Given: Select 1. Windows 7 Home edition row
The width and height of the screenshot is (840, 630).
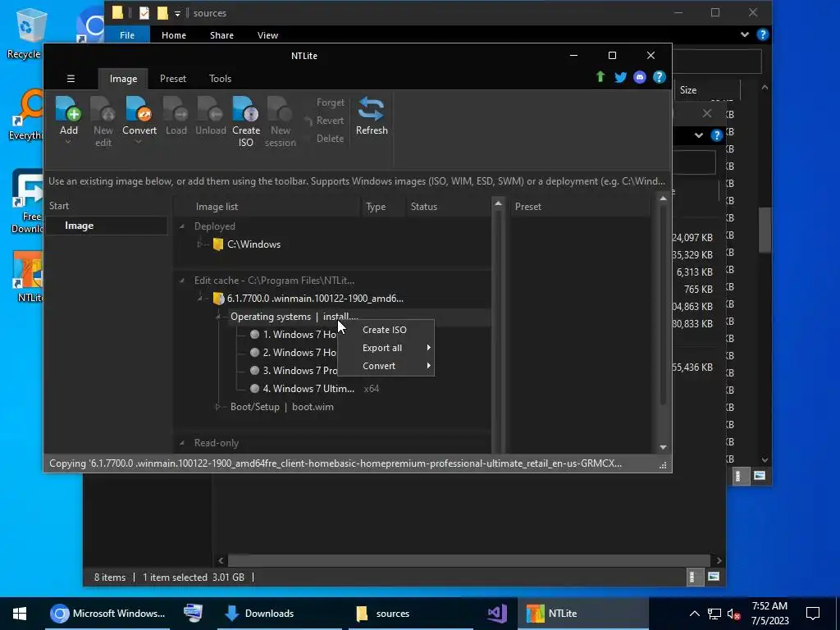Looking at the screenshot, I should (294, 335).
